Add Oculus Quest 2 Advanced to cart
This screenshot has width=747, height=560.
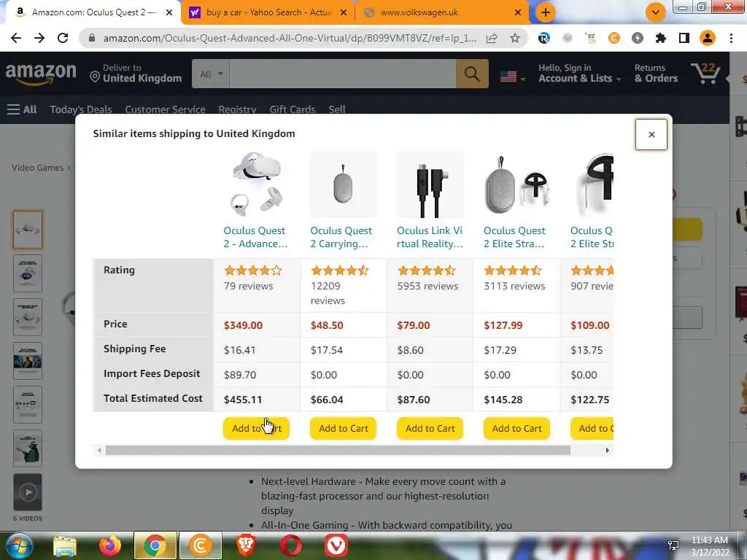tap(256, 428)
